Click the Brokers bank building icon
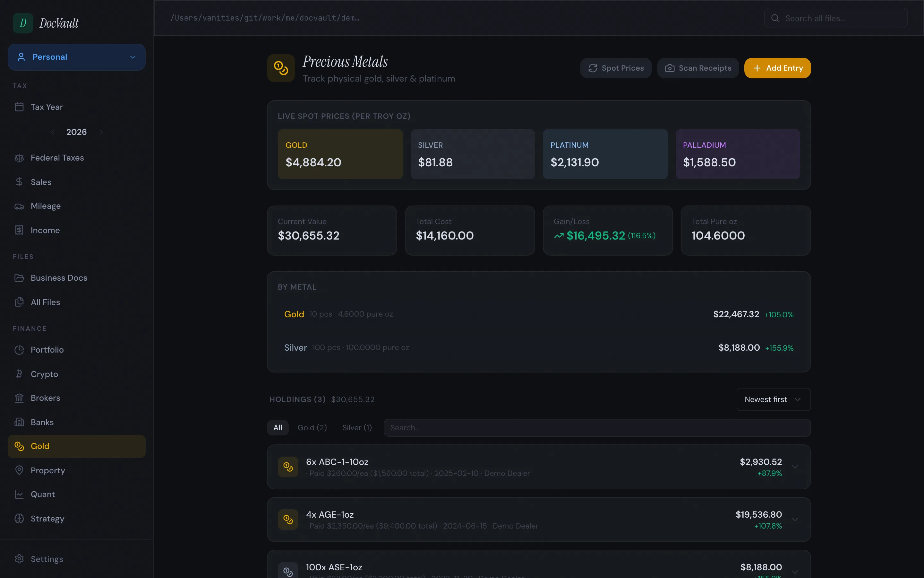924x578 pixels. 19,398
